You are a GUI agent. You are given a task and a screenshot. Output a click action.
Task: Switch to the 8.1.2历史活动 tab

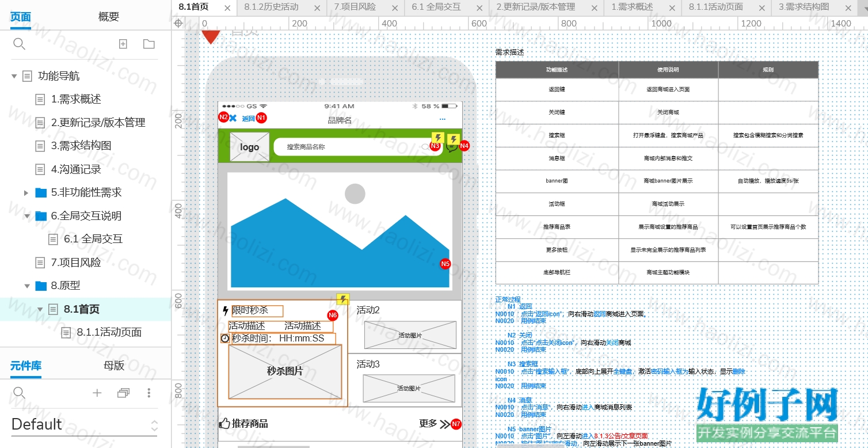coord(271,7)
